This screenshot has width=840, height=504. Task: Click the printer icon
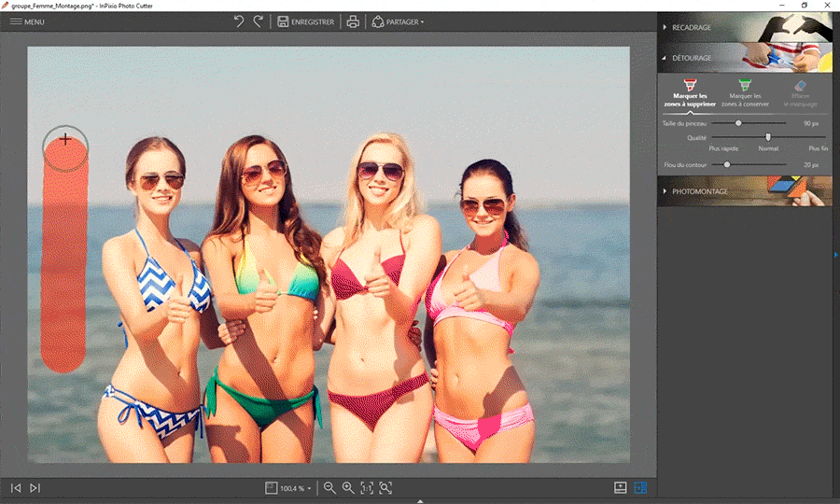(353, 21)
